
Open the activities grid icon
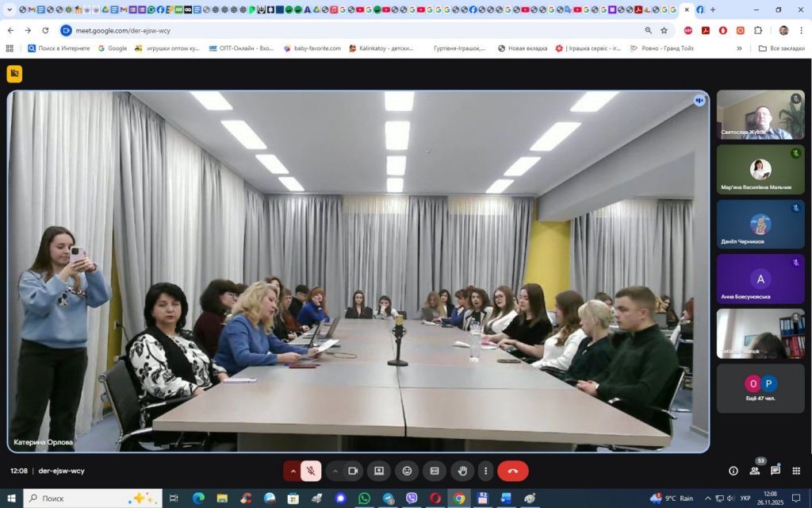click(x=796, y=471)
